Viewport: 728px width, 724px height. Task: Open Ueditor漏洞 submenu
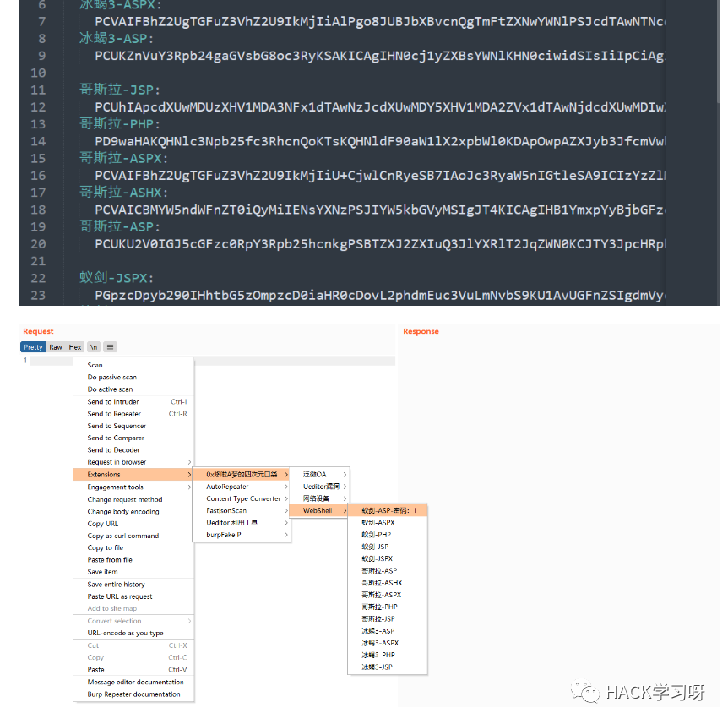[319, 487]
